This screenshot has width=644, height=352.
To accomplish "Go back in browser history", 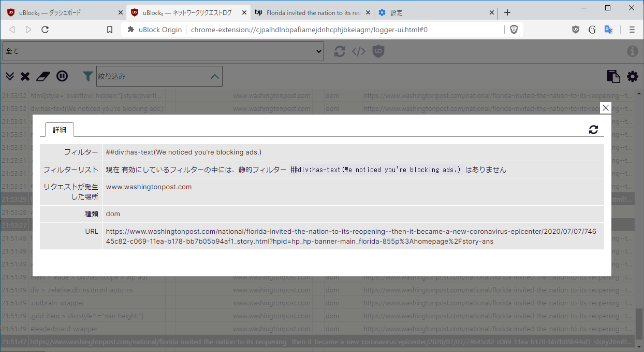I will pos(12,30).
